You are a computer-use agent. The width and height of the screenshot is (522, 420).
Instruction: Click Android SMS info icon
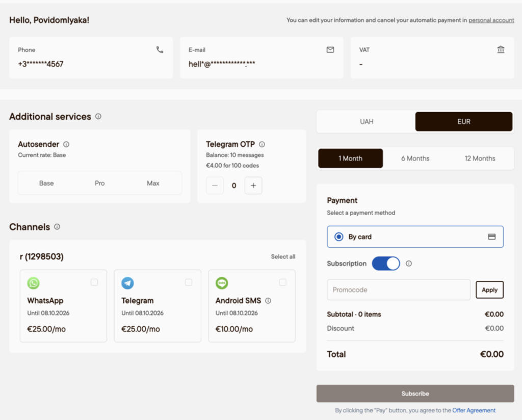click(268, 301)
